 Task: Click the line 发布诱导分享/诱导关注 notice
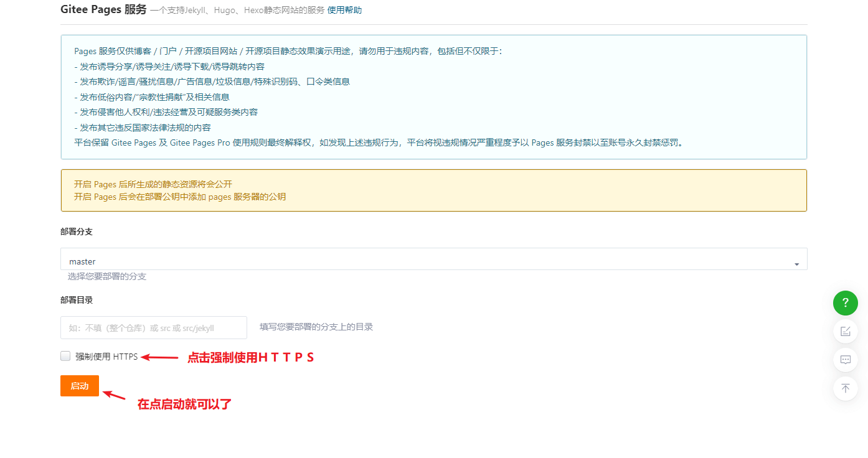tap(169, 67)
